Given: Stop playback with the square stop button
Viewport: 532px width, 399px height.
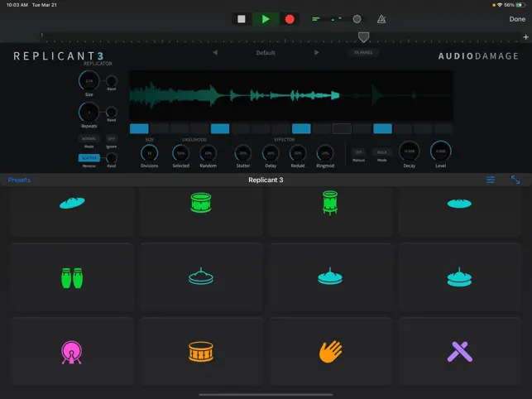Looking at the screenshot, I should pos(242,19).
